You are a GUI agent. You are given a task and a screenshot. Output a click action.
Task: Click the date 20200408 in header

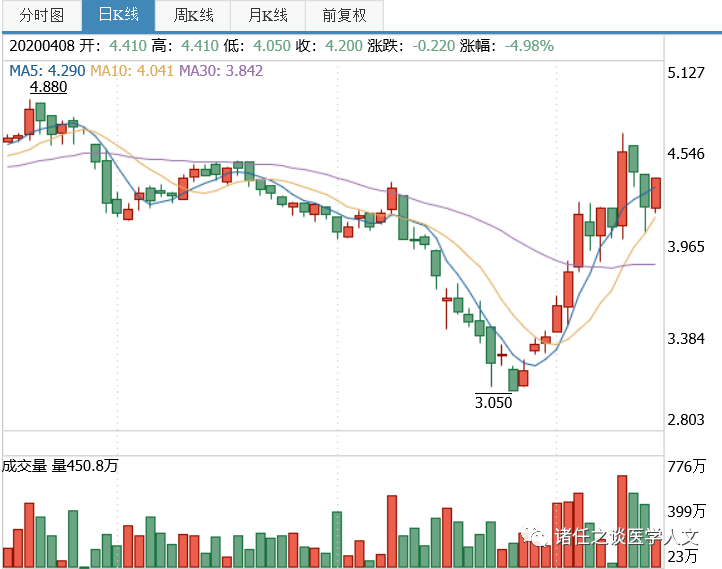42,46
